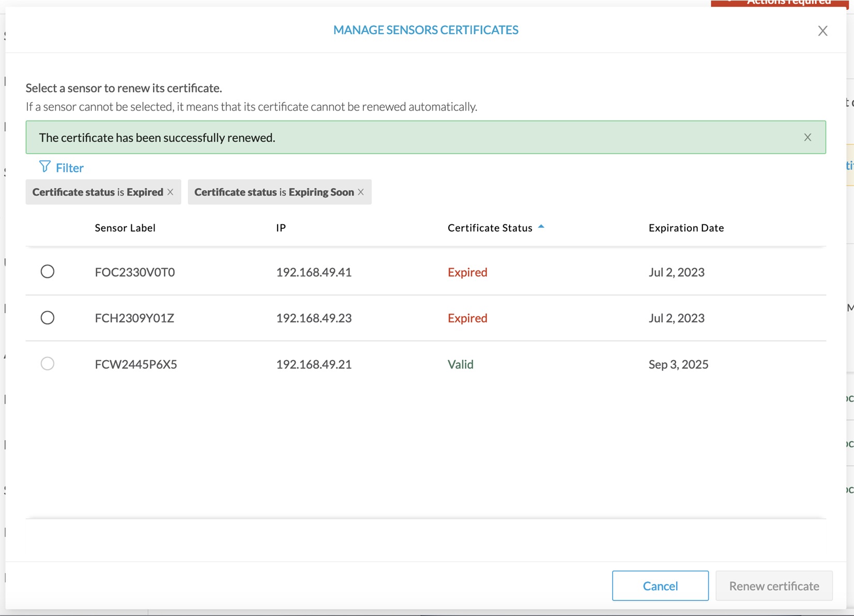Click the Filter funnel icon
This screenshot has width=854, height=616.
click(44, 167)
